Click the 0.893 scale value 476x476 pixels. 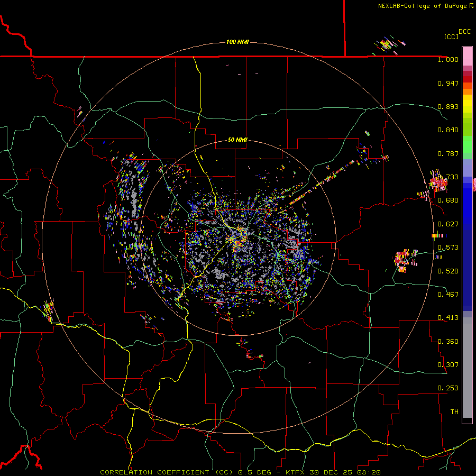448,106
